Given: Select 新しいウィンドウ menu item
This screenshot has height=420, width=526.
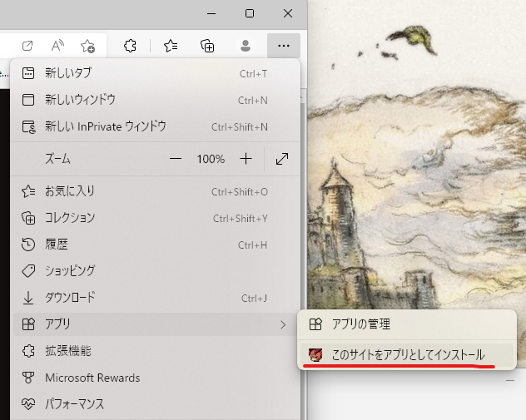Looking at the screenshot, I should (156, 100).
